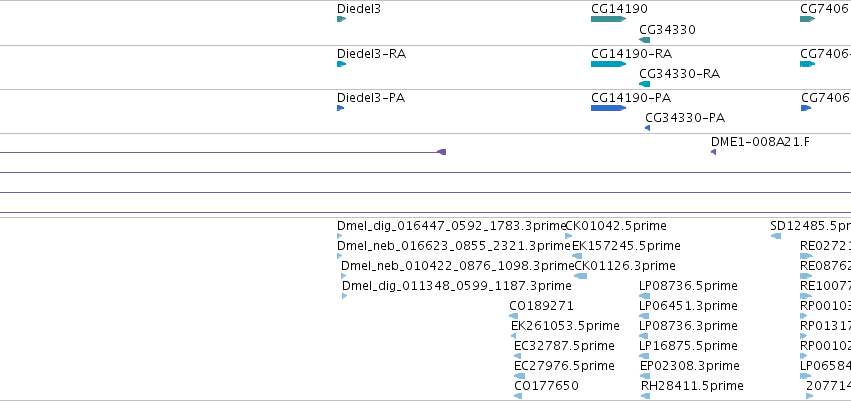This screenshot has width=851, height=401.
Task: Open the EK157245.5prime EST label
Action: pos(626,246)
